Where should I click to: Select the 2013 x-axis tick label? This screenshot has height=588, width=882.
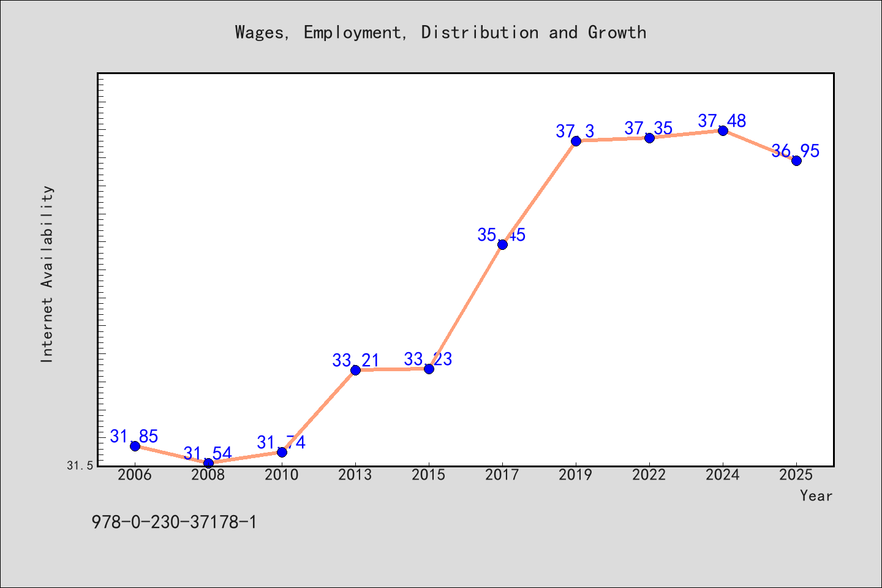pos(355,475)
